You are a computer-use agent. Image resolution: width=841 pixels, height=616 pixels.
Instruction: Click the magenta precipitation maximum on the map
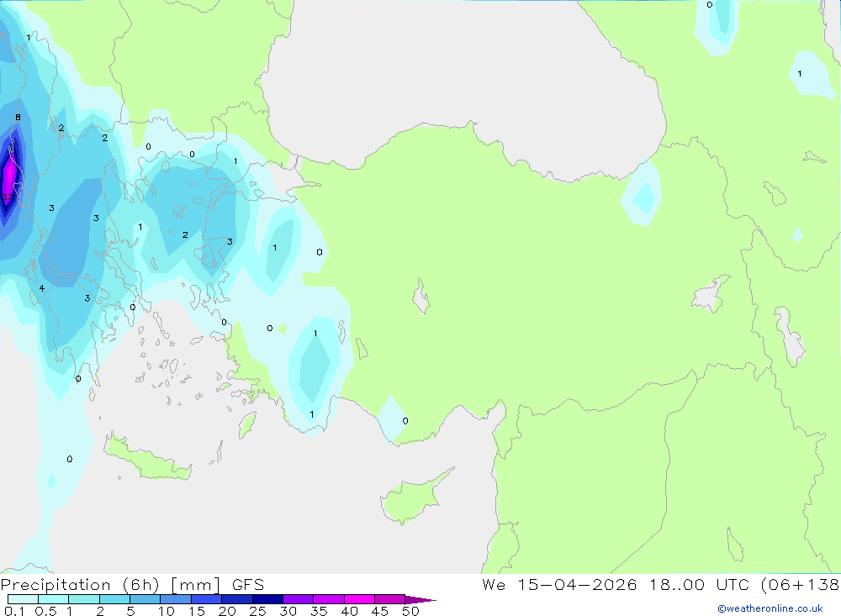(x=9, y=174)
